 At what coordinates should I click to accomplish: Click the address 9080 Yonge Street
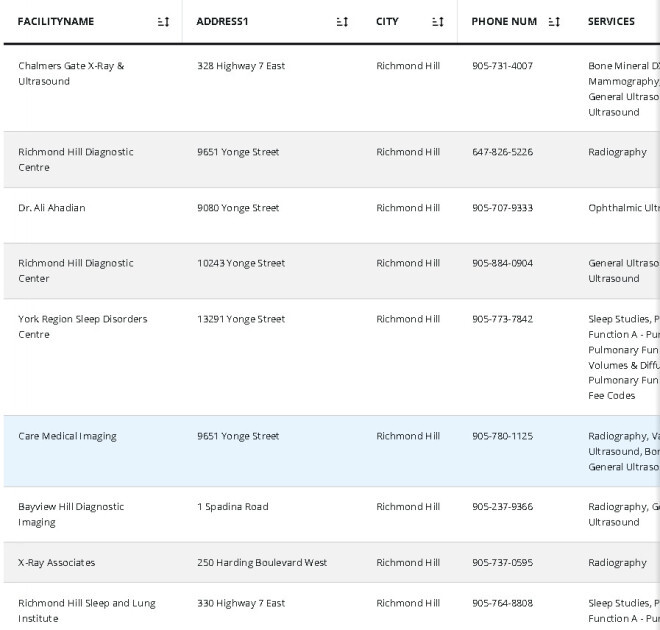click(238, 208)
